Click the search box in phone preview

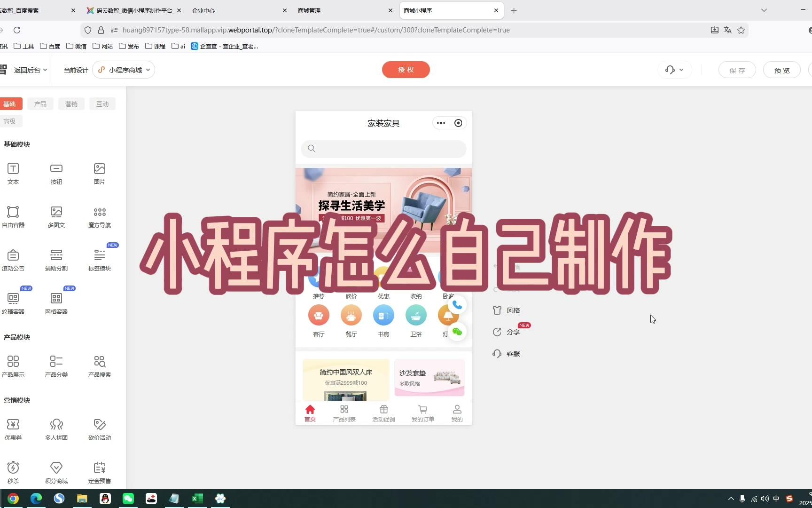(x=383, y=149)
